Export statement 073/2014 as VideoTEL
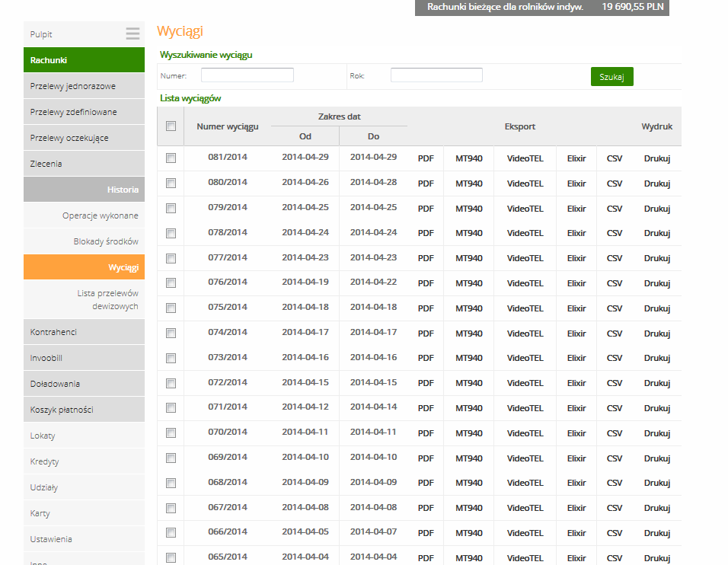 click(525, 358)
